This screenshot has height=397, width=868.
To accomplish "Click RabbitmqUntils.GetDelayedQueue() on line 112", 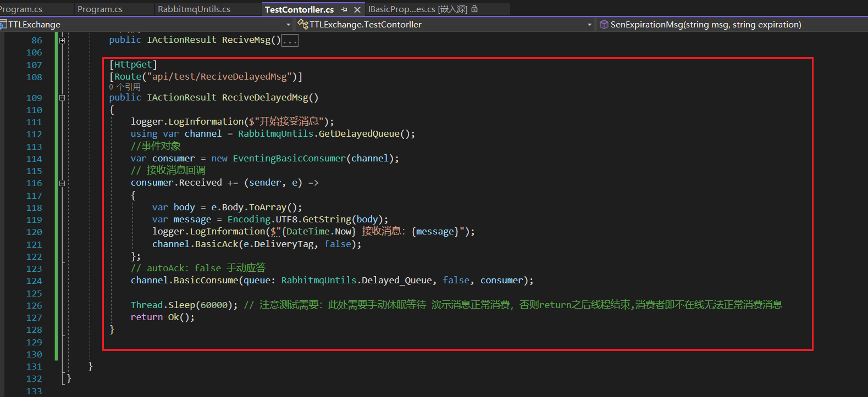I will [324, 133].
